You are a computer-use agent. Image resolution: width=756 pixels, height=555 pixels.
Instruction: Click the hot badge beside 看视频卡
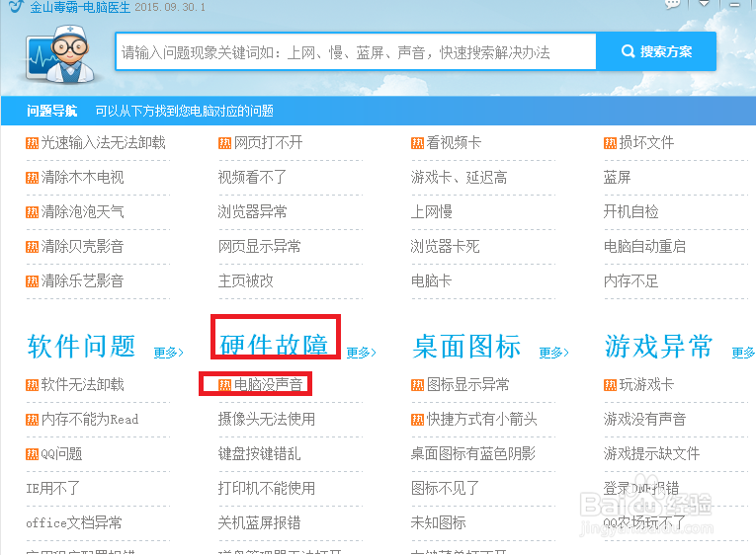(x=418, y=143)
